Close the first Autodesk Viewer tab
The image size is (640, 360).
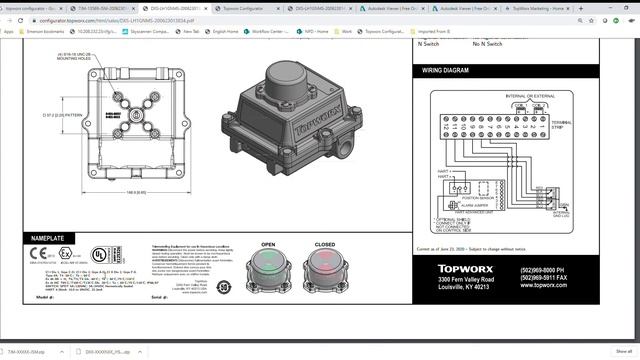pos(423,8)
